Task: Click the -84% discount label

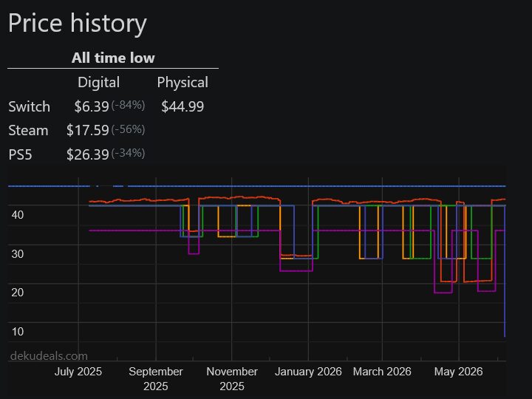Action: coord(128,106)
